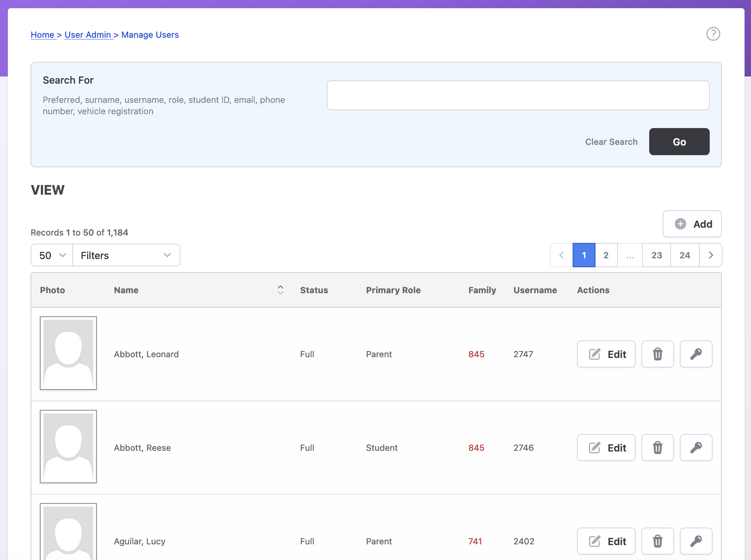The width and height of the screenshot is (751, 560).
Task: Clear Search link
Action: [611, 142]
